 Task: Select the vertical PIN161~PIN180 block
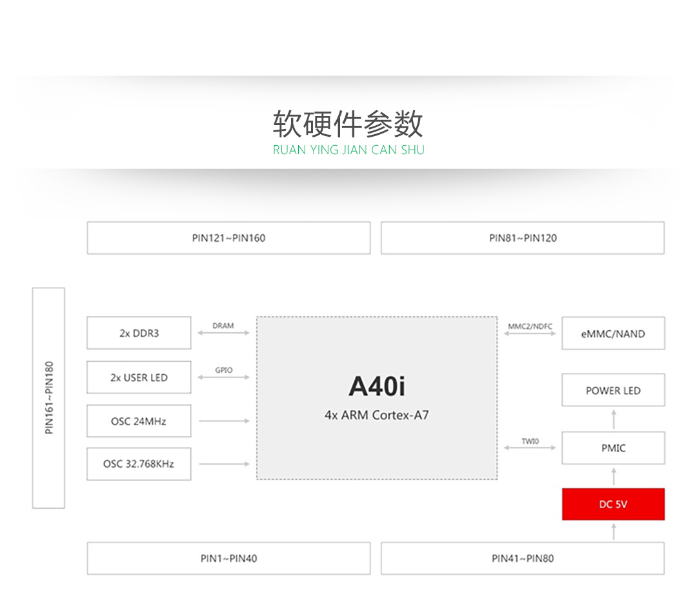coord(49,397)
